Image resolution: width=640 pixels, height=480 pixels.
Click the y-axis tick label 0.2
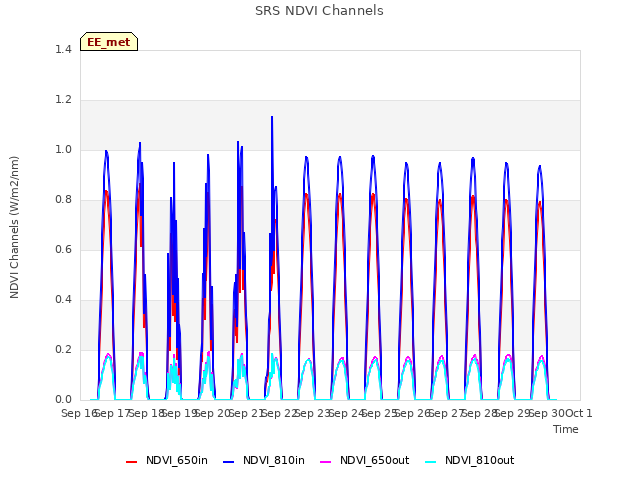(63, 350)
